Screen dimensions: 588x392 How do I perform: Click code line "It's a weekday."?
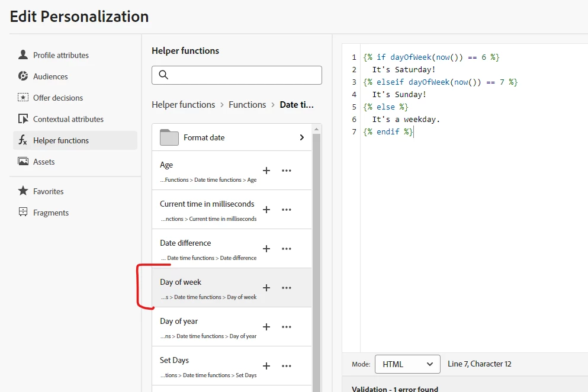tap(406, 119)
